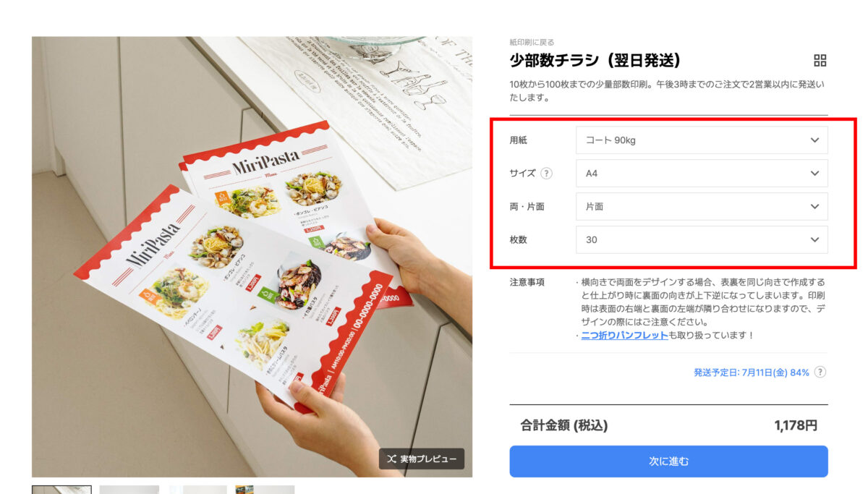Select the third preview thumbnail
868x494 pixels.
click(197, 490)
